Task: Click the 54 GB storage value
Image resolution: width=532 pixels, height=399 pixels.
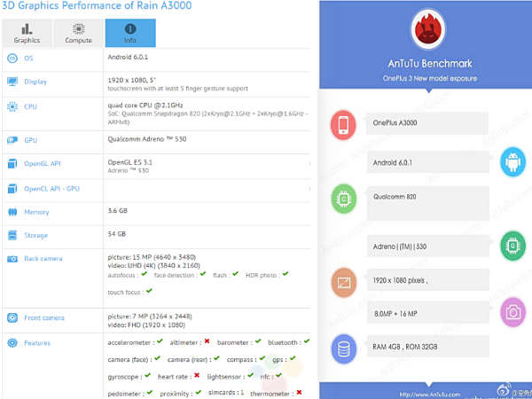Action: tap(117, 234)
